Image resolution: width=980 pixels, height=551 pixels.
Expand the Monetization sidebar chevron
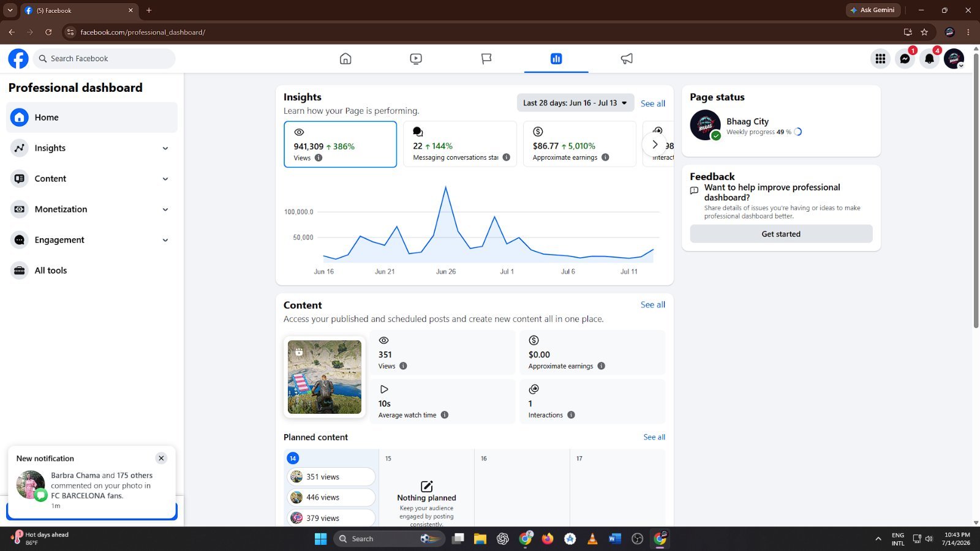tap(165, 209)
